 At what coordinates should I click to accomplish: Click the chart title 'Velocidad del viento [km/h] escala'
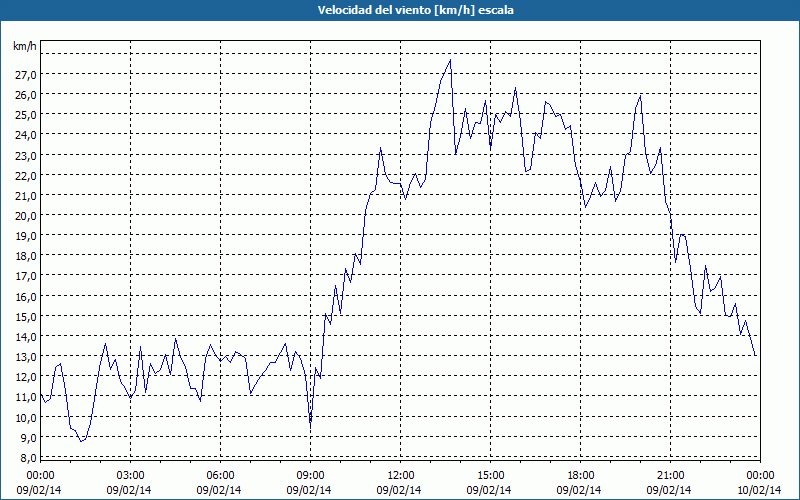point(415,10)
